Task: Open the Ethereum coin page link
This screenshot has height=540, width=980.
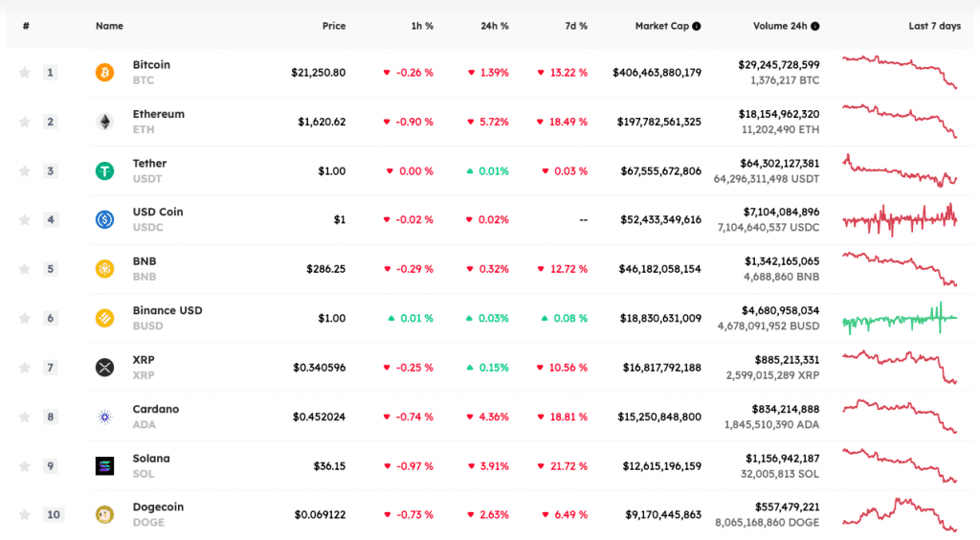Action: (158, 114)
